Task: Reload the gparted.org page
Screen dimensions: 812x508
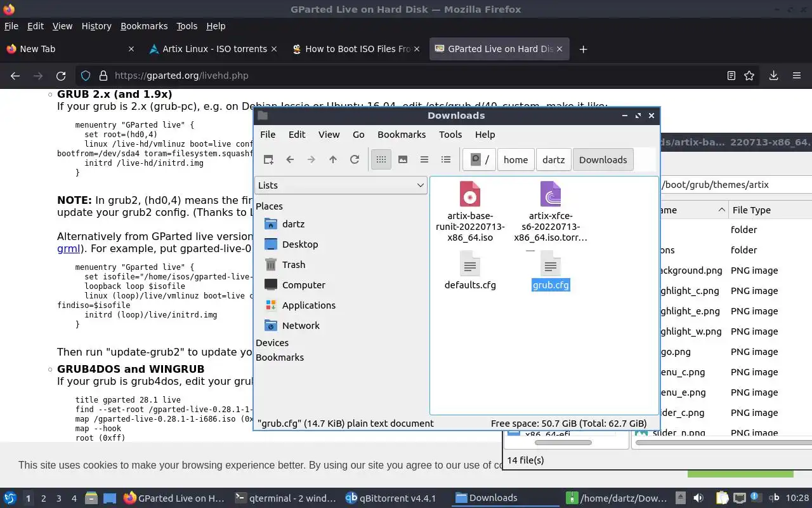Action: (61, 76)
